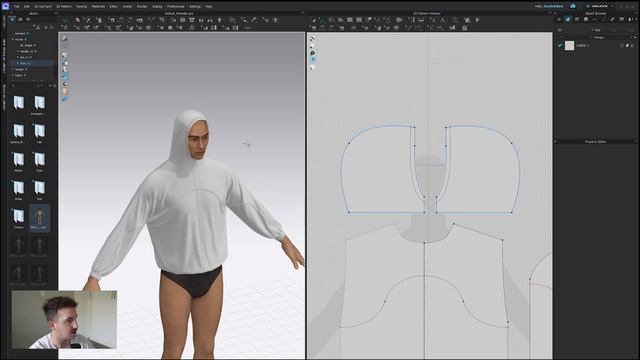Click the last small icon in FABRIC 1 row
The height and width of the screenshot is (360, 640).
(632, 45)
